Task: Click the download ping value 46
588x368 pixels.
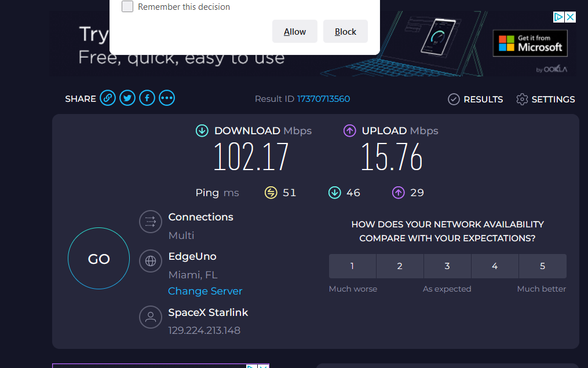Action: click(353, 193)
